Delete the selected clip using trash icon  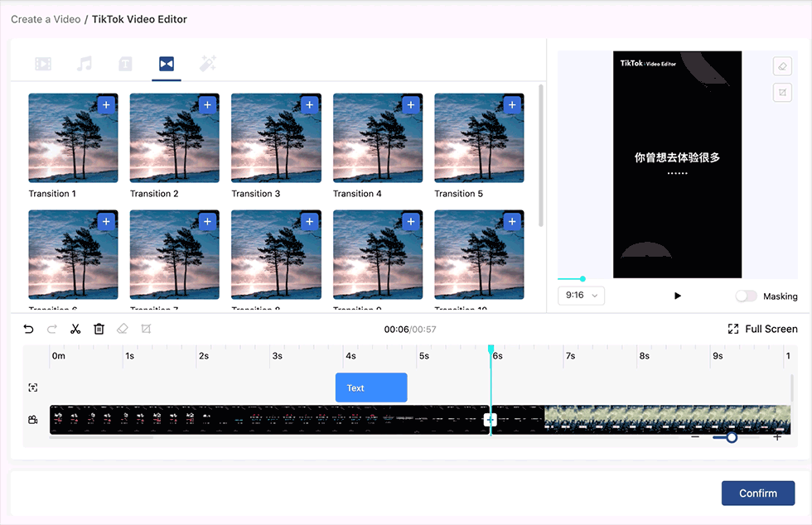(x=99, y=329)
